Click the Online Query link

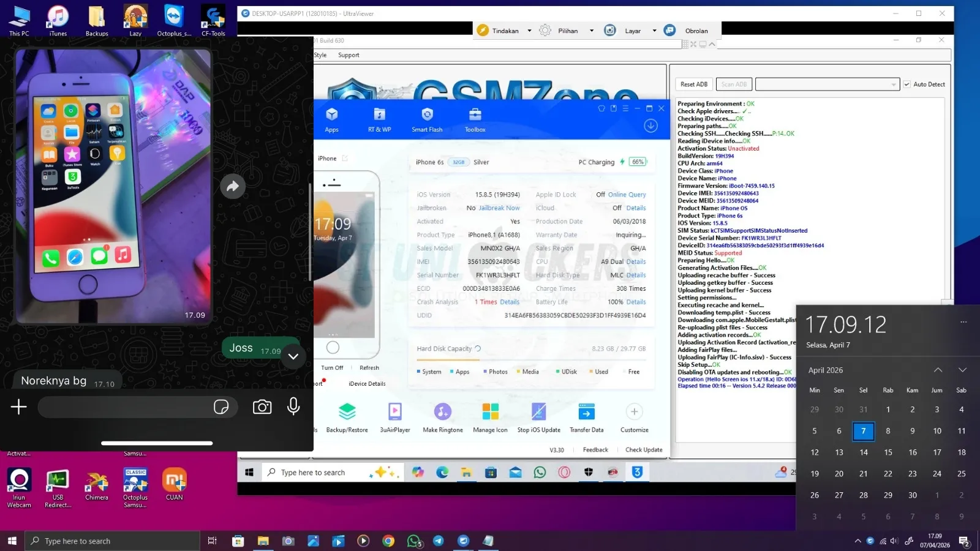(x=627, y=195)
